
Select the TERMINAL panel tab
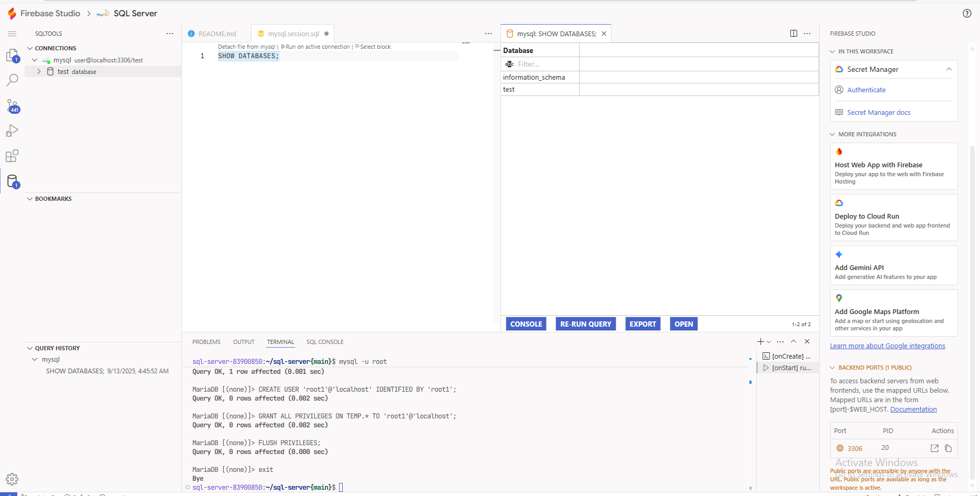[280, 342]
